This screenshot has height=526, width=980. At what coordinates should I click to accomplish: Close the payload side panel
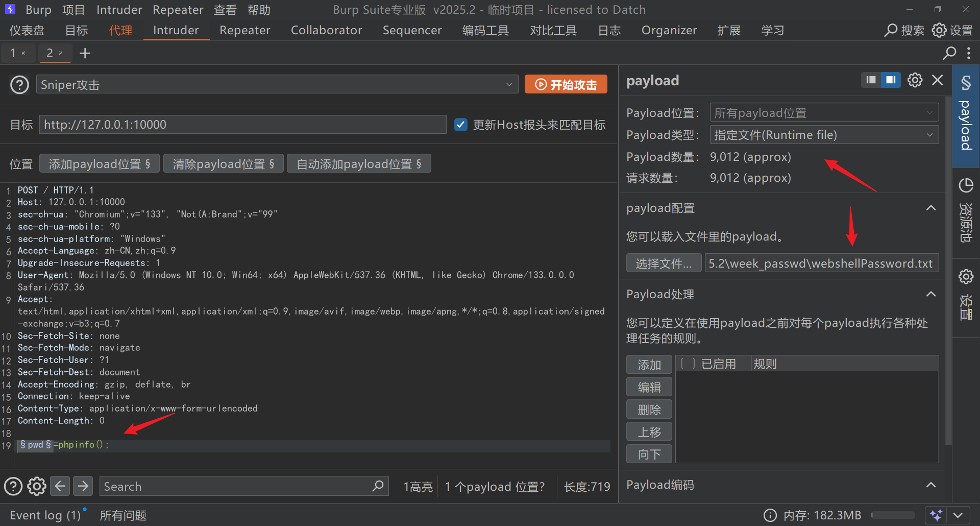937,80
